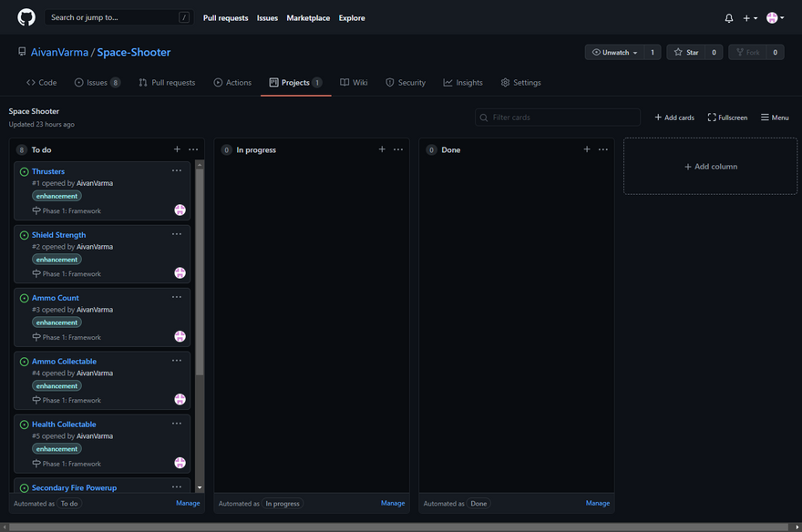
Task: Click the Add column button
Action: [x=710, y=167]
